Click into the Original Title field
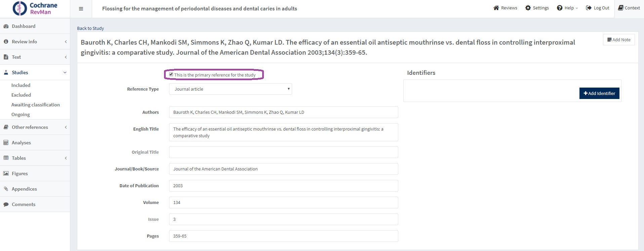The width and height of the screenshot is (644, 251). [x=283, y=152]
